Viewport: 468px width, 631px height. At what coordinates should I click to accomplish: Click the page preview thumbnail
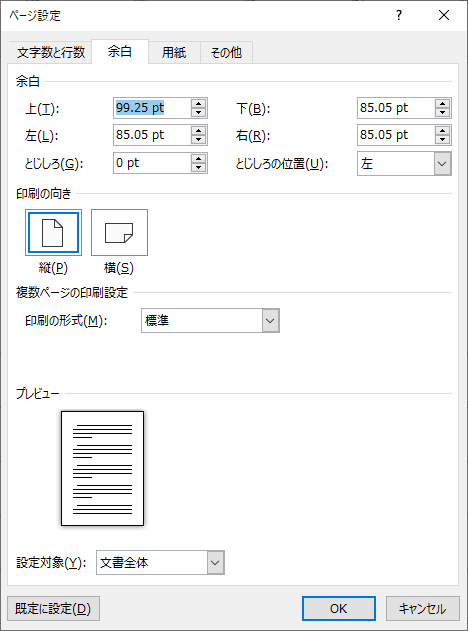pyautogui.click(x=102, y=468)
